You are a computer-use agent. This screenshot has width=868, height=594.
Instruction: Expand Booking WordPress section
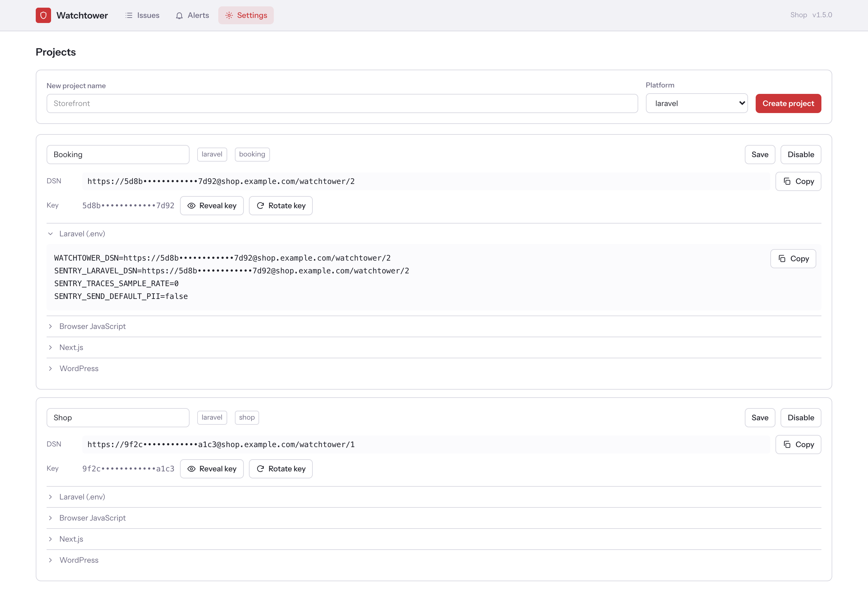click(x=434, y=369)
